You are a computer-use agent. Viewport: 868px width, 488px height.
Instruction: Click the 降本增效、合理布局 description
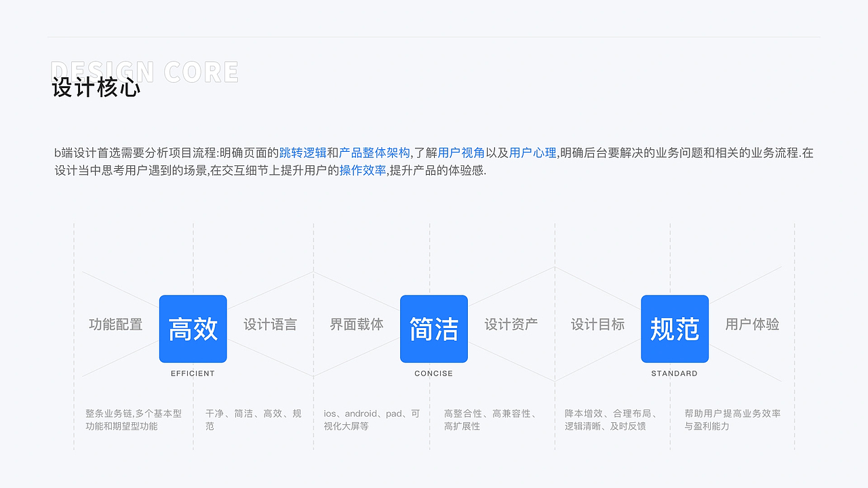pyautogui.click(x=612, y=420)
